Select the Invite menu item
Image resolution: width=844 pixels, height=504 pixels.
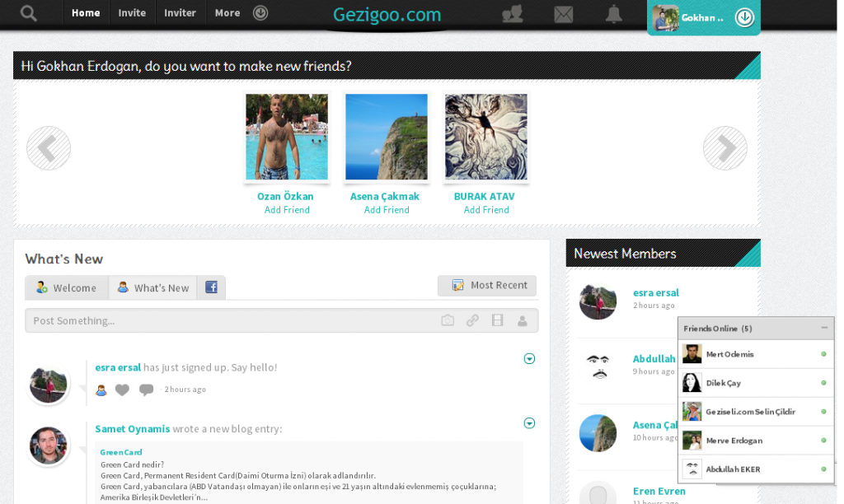(x=132, y=12)
